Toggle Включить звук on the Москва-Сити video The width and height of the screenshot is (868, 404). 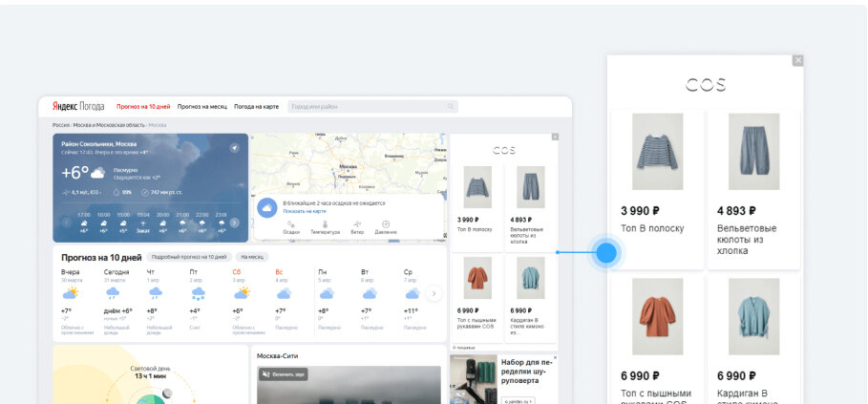click(x=283, y=374)
